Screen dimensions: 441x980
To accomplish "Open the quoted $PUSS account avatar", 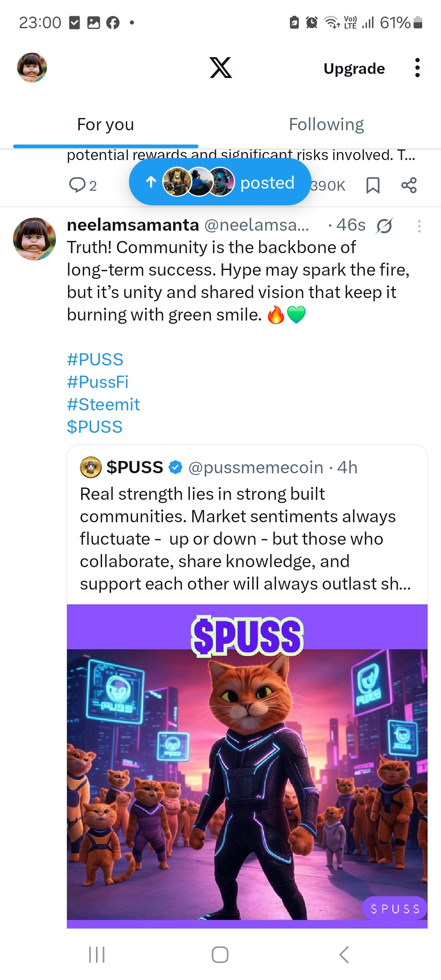I will [91, 467].
